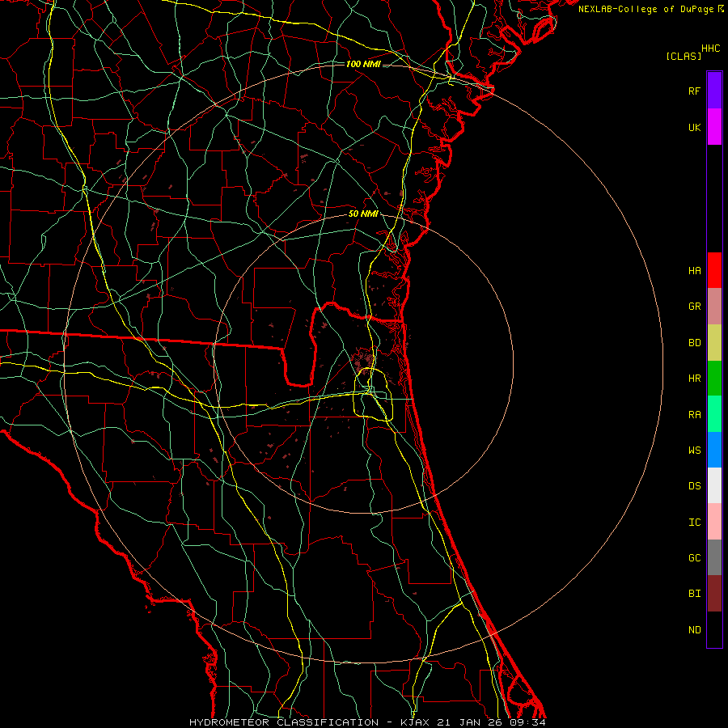Click the HHC product code label
Viewport: 728px width, 728px height.
711,49
